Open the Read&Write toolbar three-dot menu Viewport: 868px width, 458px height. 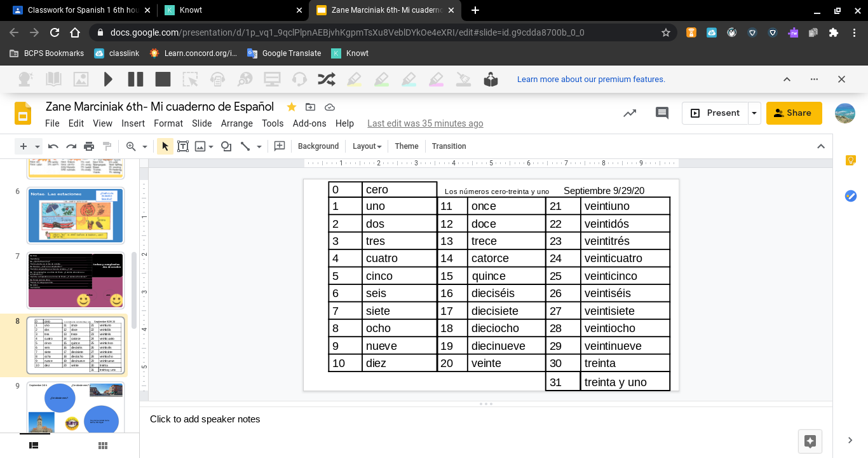[814, 80]
